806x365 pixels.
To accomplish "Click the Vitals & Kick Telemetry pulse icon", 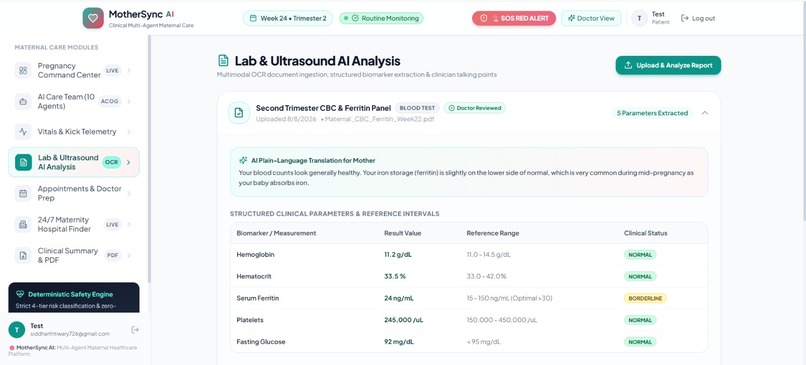I will point(23,132).
